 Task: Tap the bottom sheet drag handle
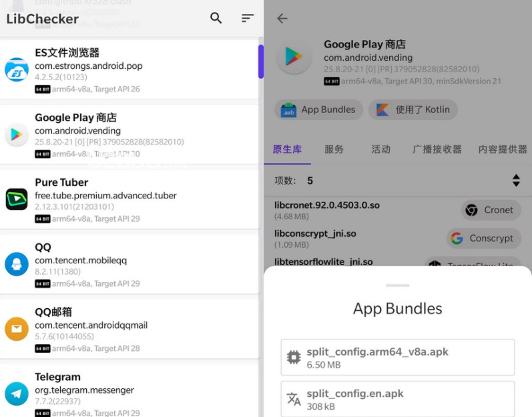pyautogui.click(x=398, y=285)
